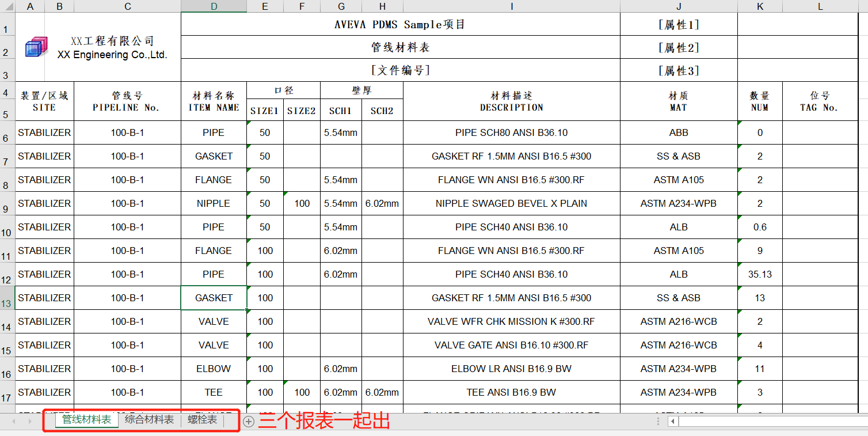Click the XX Engineering company logo
The height and width of the screenshot is (436, 868).
[36, 47]
